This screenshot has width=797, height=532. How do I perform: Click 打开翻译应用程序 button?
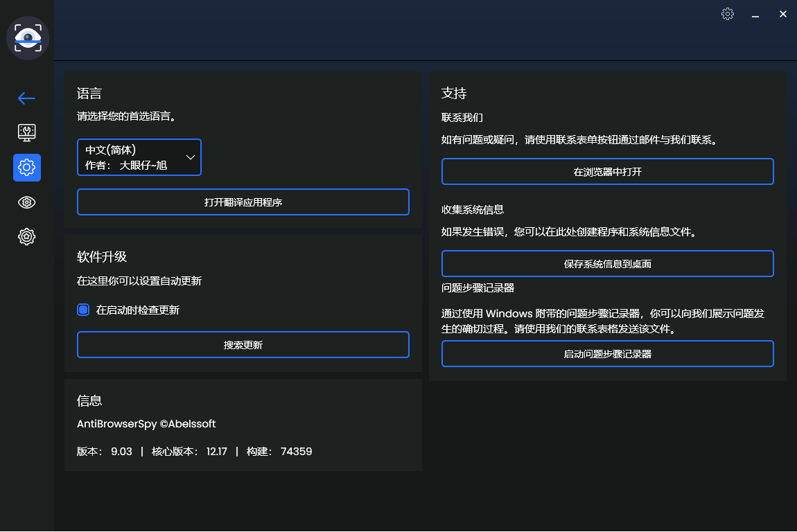click(x=243, y=202)
